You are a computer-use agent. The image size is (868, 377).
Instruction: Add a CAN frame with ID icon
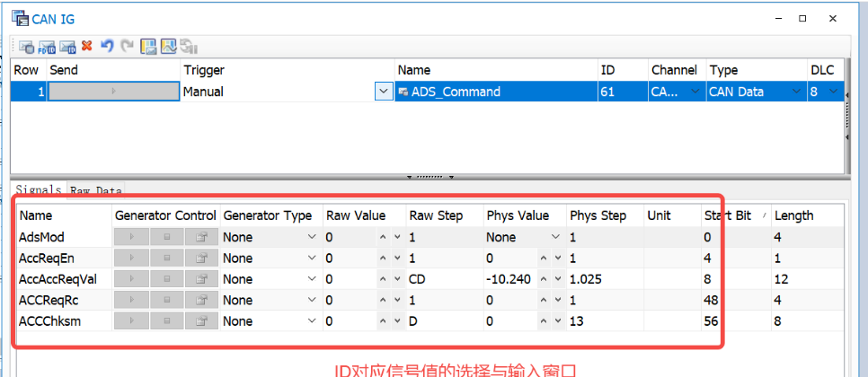67,47
